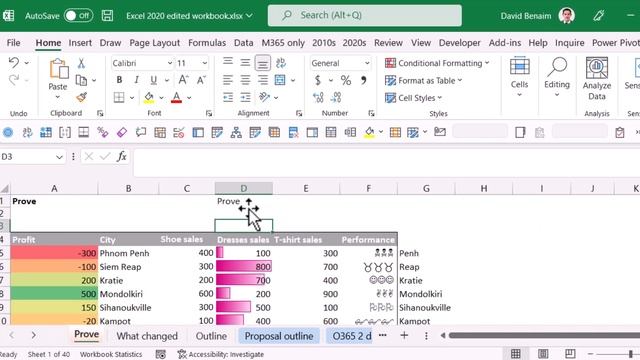This screenshot has width=640, height=360.
Task: Apply the yellow fill color bucket
Action: tap(149, 98)
